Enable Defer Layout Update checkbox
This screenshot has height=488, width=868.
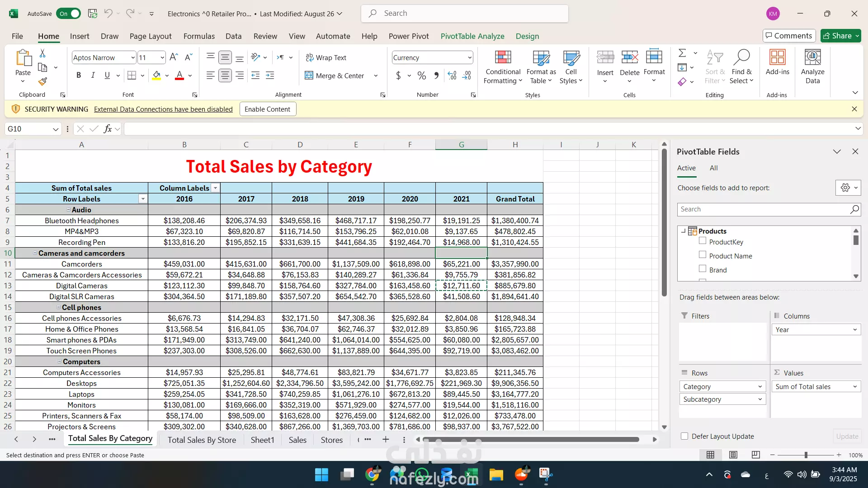(684, 436)
